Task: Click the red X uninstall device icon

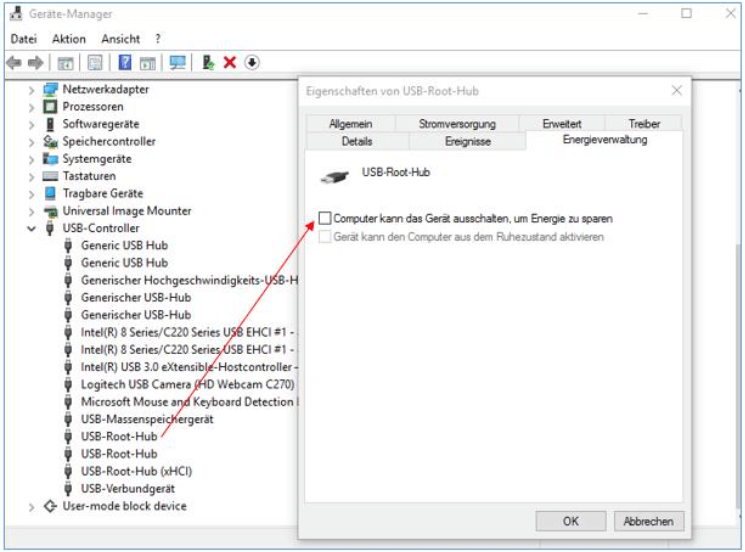Action: coord(230,63)
